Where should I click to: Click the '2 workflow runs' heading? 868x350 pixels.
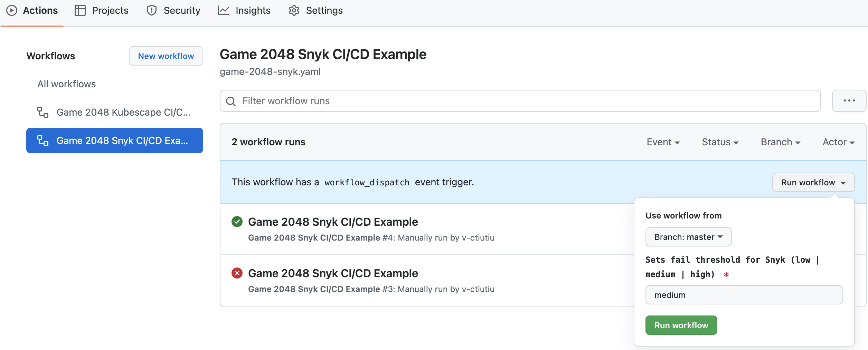(268, 142)
